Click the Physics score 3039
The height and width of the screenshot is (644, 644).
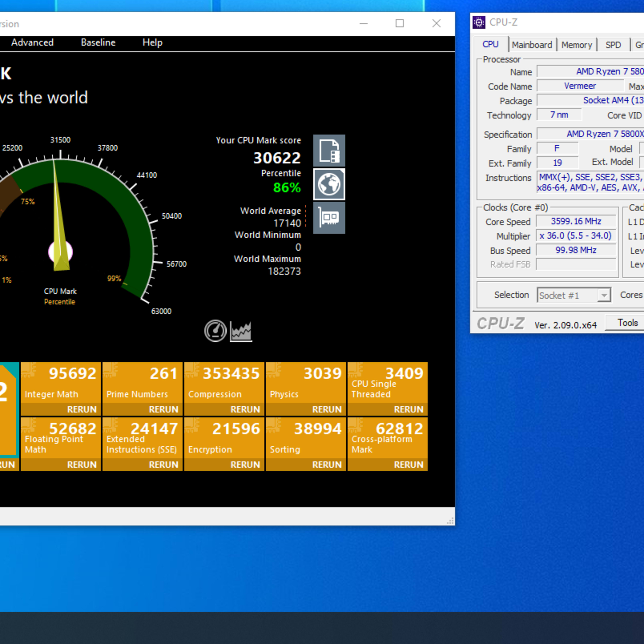322,373
